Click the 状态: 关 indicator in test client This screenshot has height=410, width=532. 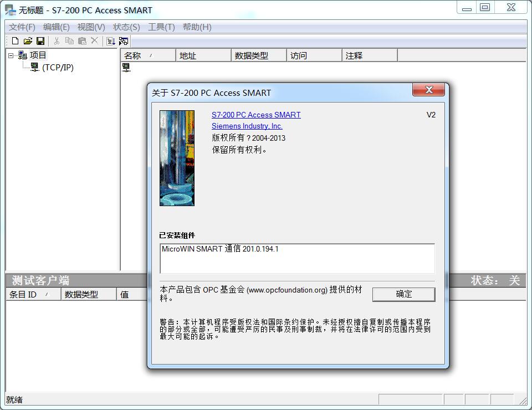coord(495,280)
